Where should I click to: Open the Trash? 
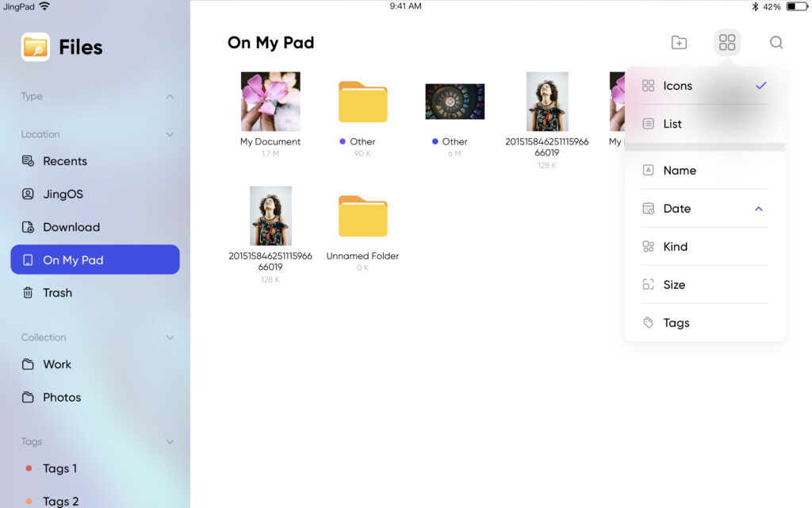(x=57, y=293)
